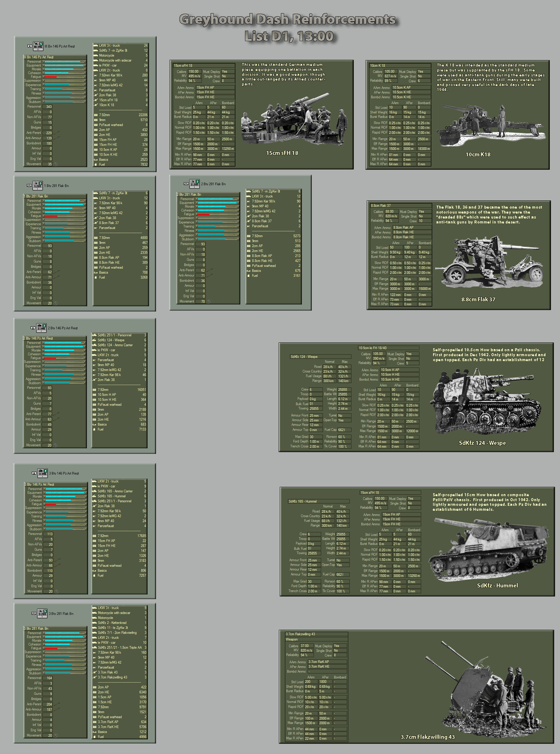Click fuel can icon in III Bn 146 list
The width and height of the screenshot is (560, 754).
pyautogui.click(x=96, y=165)
